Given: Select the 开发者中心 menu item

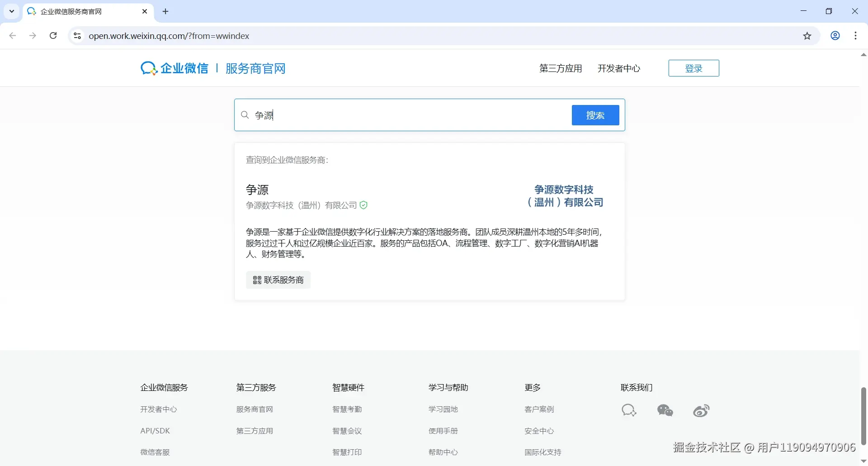Looking at the screenshot, I should (x=618, y=68).
